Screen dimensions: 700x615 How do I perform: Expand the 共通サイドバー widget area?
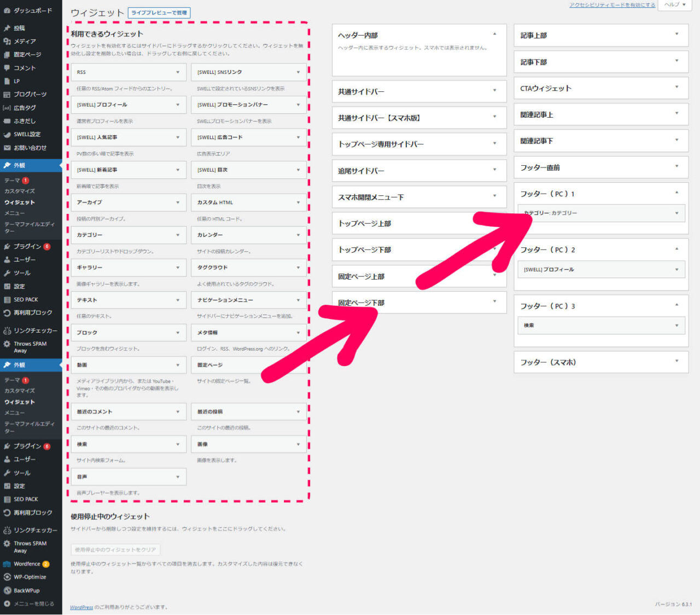coord(495,90)
